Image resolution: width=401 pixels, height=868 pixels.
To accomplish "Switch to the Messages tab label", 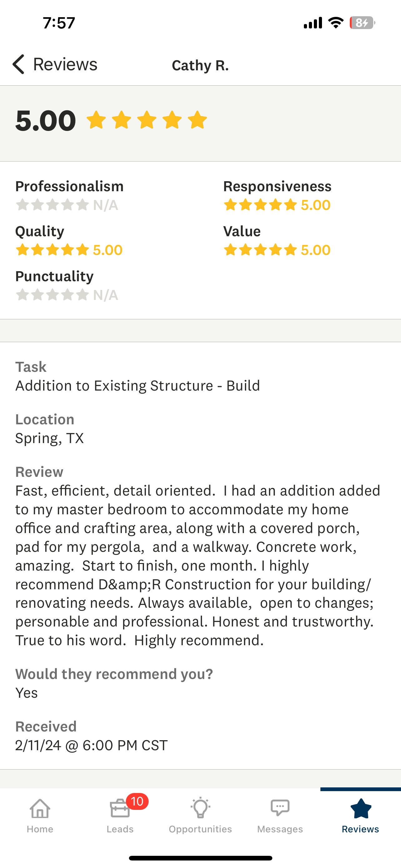I will (280, 829).
